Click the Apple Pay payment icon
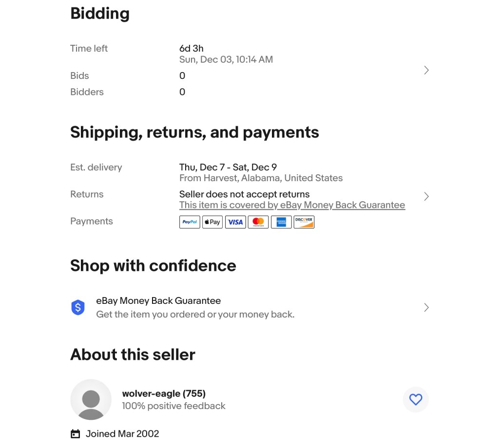 (x=212, y=222)
